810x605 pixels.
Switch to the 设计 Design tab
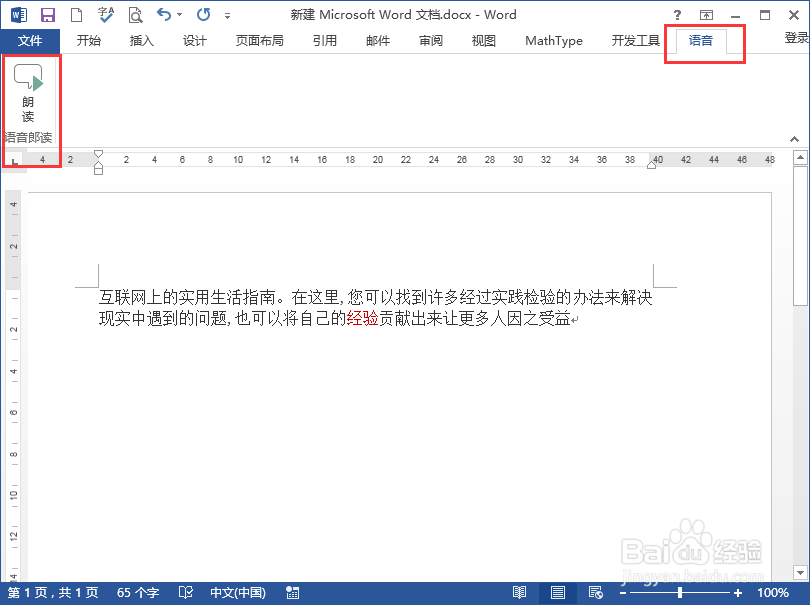point(195,41)
